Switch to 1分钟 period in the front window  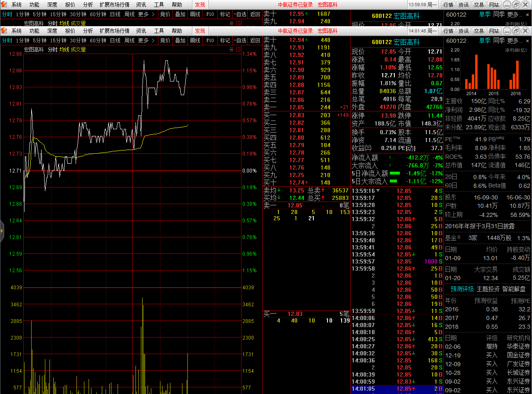[x=22, y=40]
